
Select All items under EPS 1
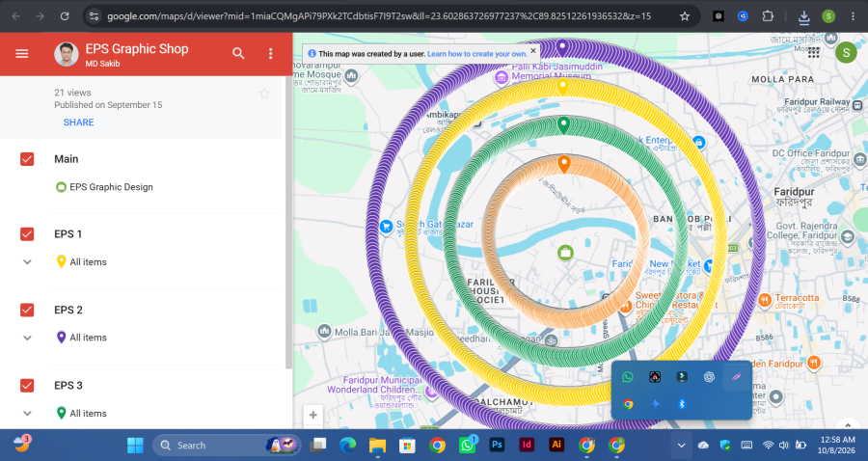click(88, 262)
